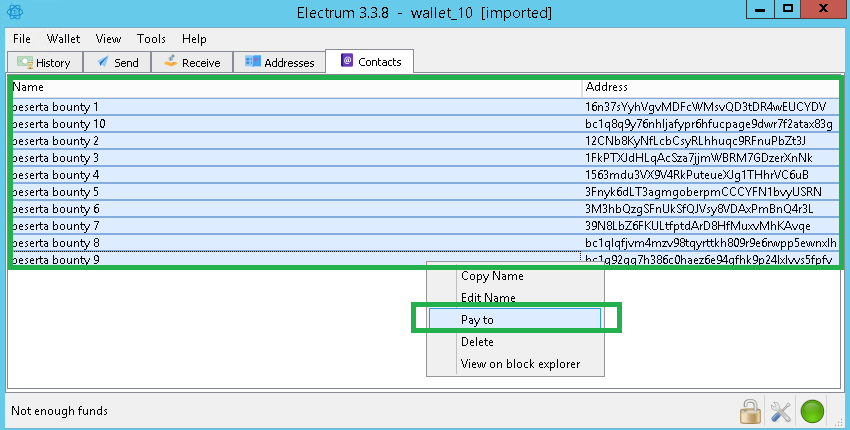
Task: Click the padlock password icon
Action: [750, 412]
